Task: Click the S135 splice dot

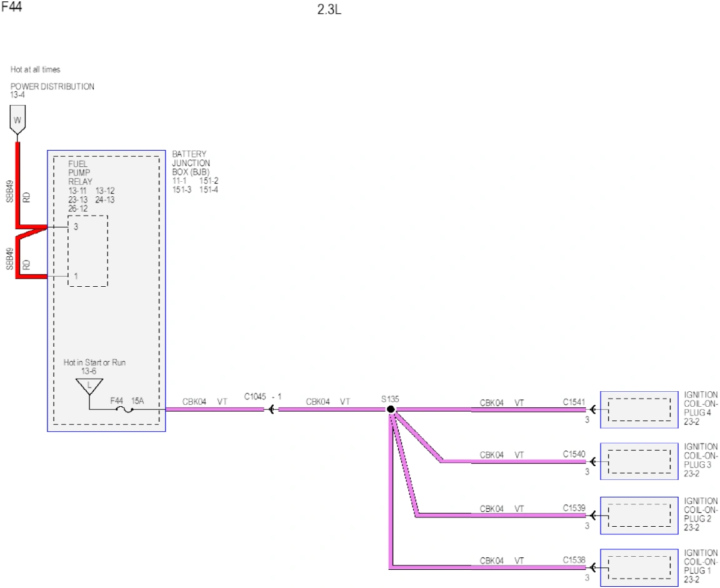Action: [x=391, y=409]
